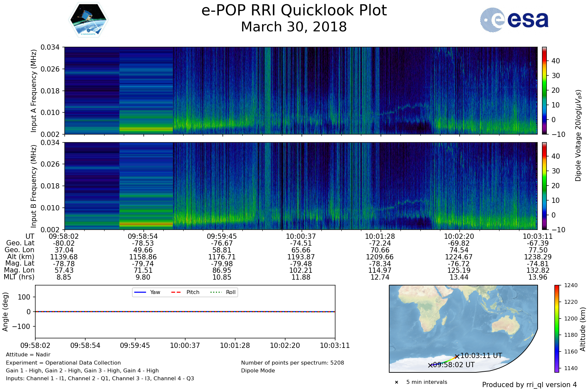Select the blue Yaw legend entry
Screen dimensions: 588x392
[147, 292]
